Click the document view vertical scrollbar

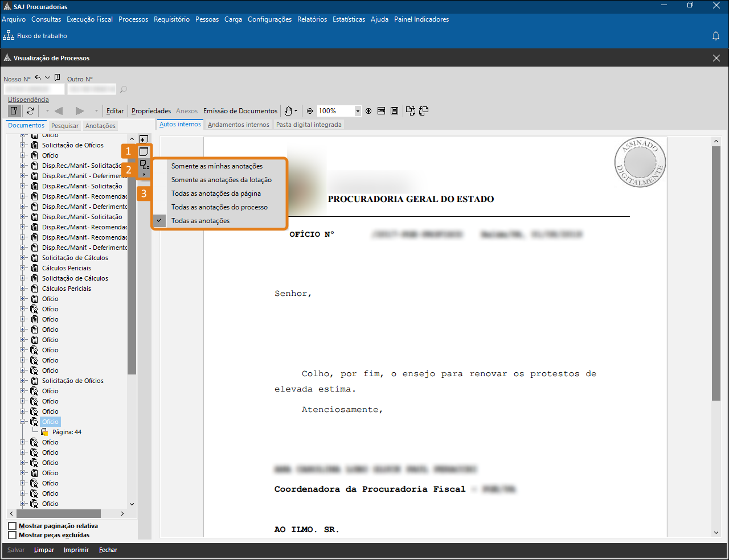pos(716,273)
